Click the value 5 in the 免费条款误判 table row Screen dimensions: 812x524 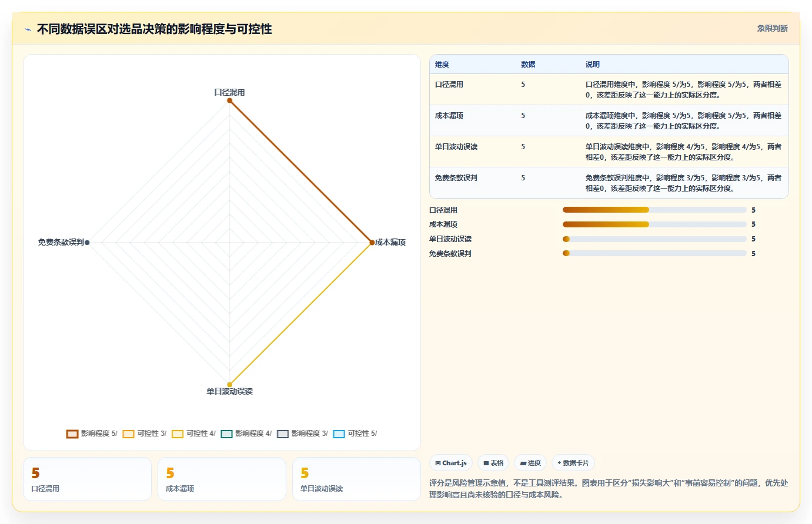coord(523,178)
